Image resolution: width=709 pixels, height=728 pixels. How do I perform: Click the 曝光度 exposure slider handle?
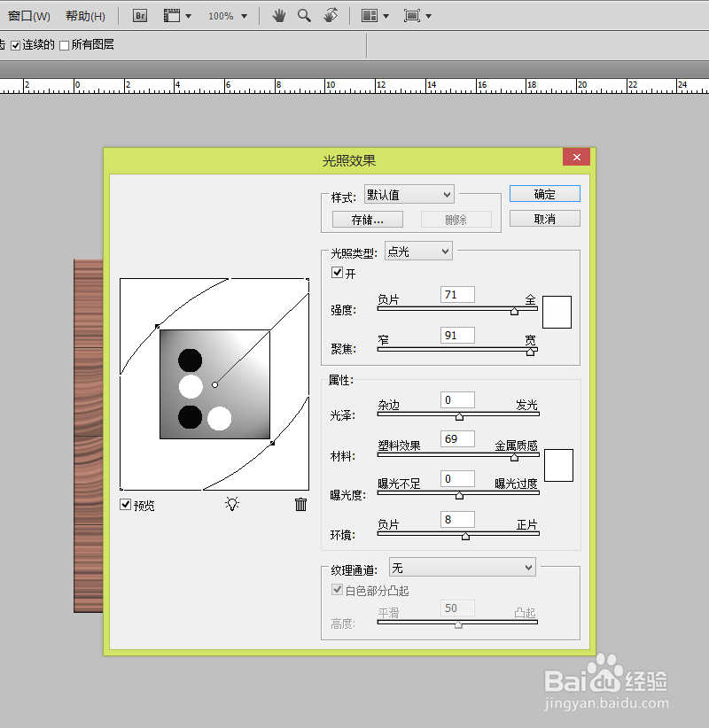coord(459,495)
